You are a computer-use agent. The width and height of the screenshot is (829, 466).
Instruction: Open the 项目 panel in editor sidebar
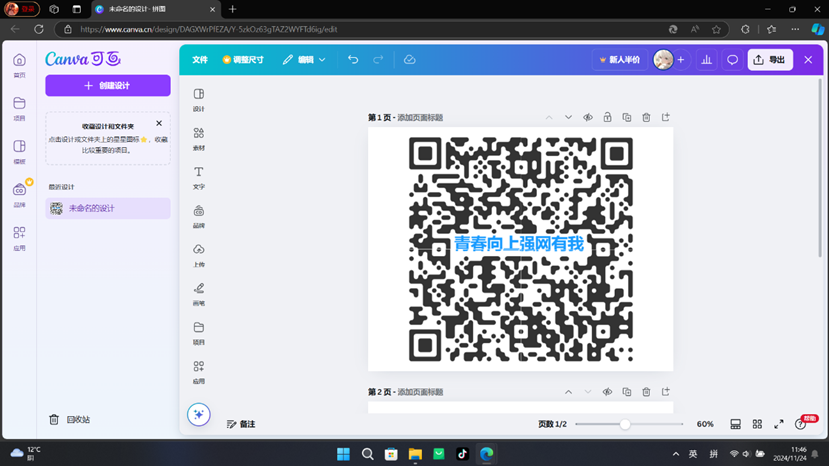click(199, 333)
